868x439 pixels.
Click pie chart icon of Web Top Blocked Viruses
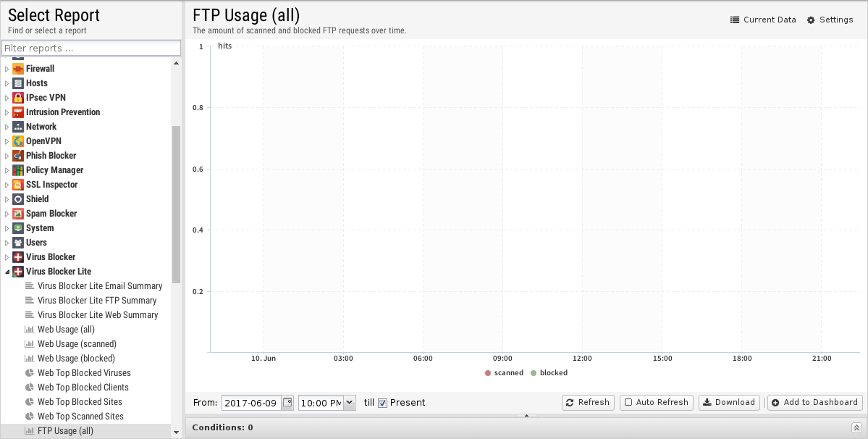(x=30, y=372)
